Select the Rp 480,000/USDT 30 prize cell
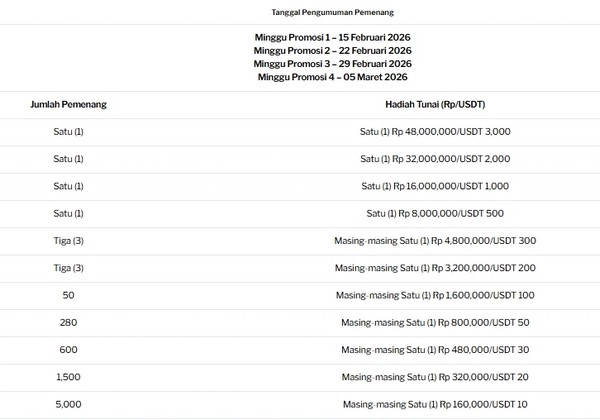This screenshot has height=420, width=600. pyautogui.click(x=435, y=350)
